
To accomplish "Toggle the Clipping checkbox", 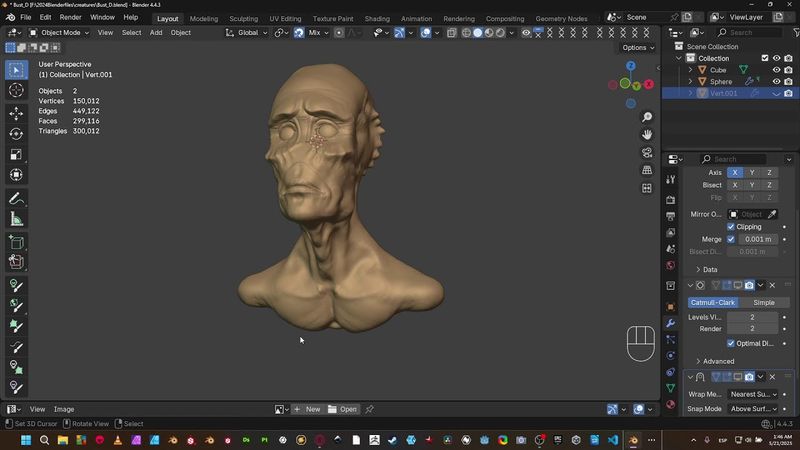I will [731, 227].
